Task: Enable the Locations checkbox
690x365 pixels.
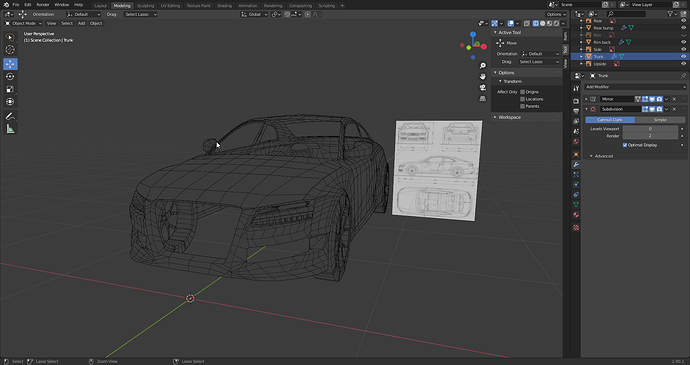Action: click(522, 99)
